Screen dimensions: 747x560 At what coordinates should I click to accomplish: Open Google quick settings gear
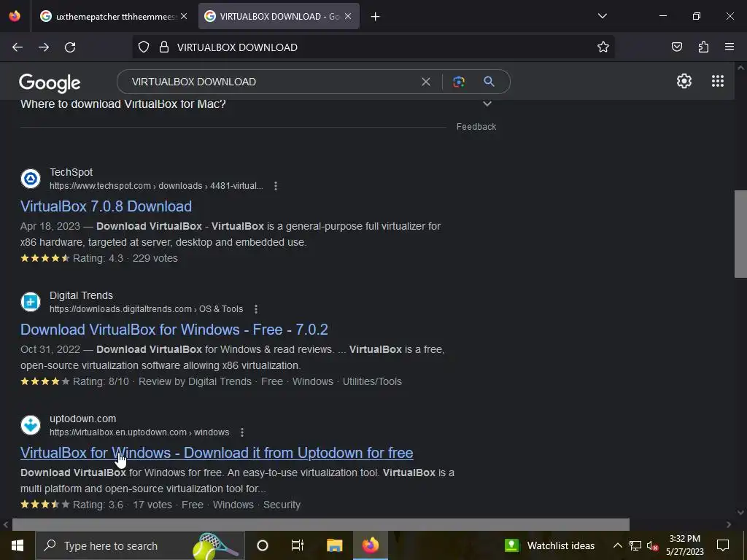pos(684,82)
